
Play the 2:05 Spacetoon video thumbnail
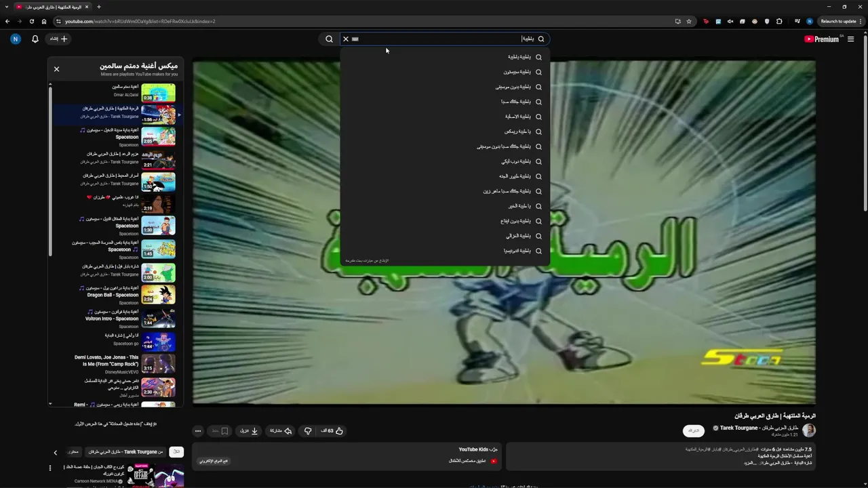click(x=158, y=136)
